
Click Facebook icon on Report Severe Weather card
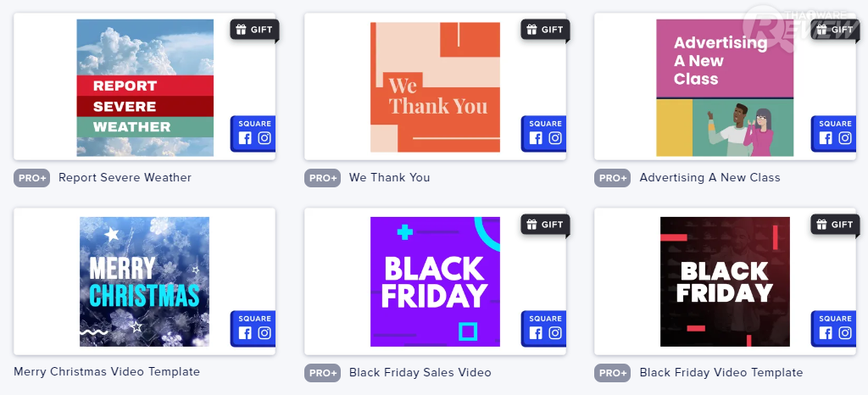coord(245,139)
